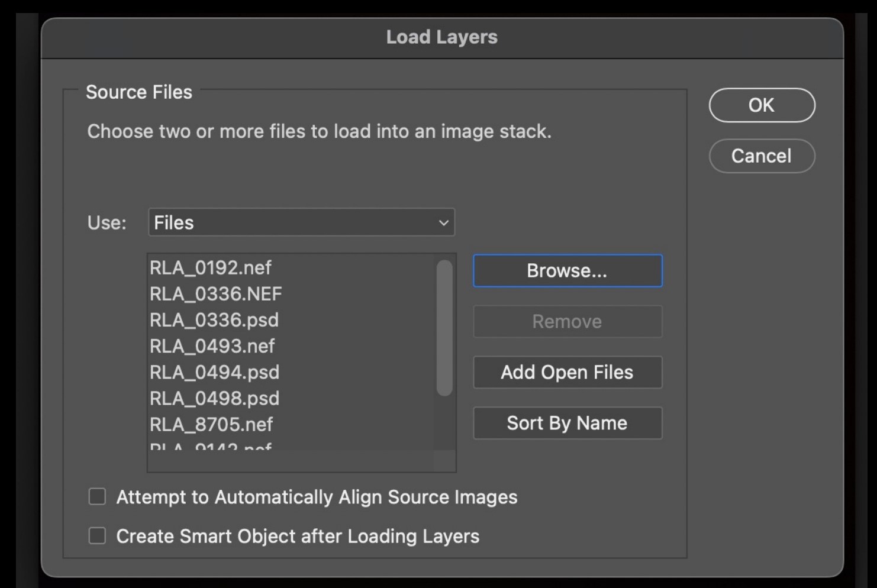Select RLA_0336.NEF in the file list
This screenshot has width=877, height=588.
pyautogui.click(x=215, y=293)
